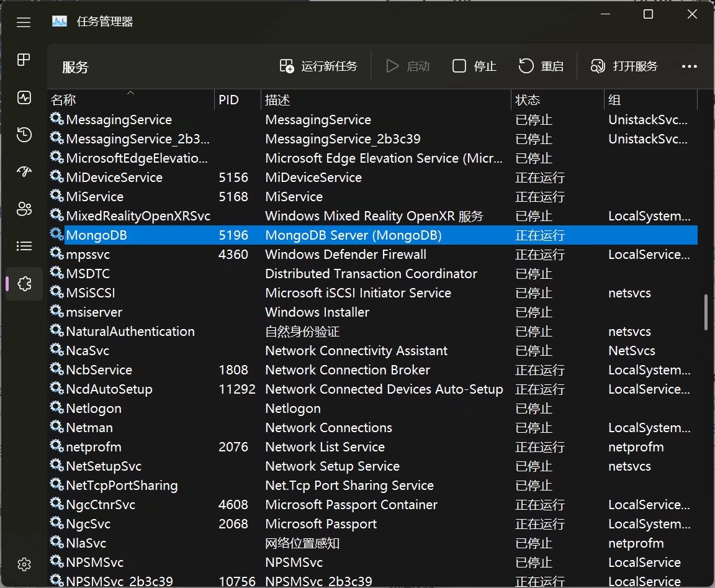Click the Windows Defender Firewall description
The width and height of the screenshot is (715, 588).
click(x=346, y=254)
